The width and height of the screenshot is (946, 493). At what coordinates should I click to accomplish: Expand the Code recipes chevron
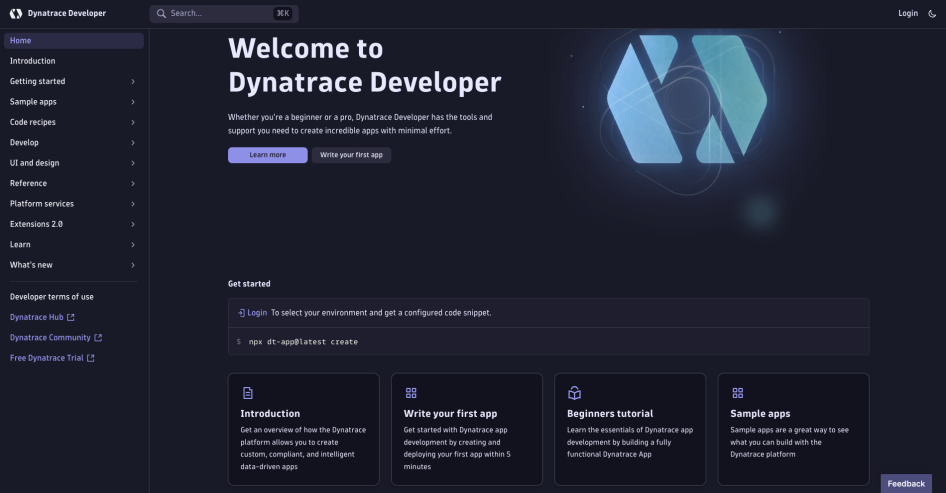(x=133, y=122)
